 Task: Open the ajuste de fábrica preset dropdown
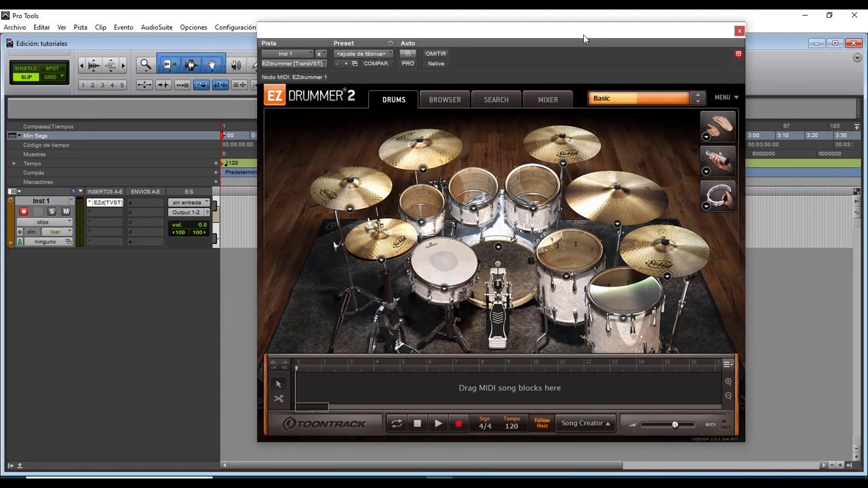click(x=363, y=54)
